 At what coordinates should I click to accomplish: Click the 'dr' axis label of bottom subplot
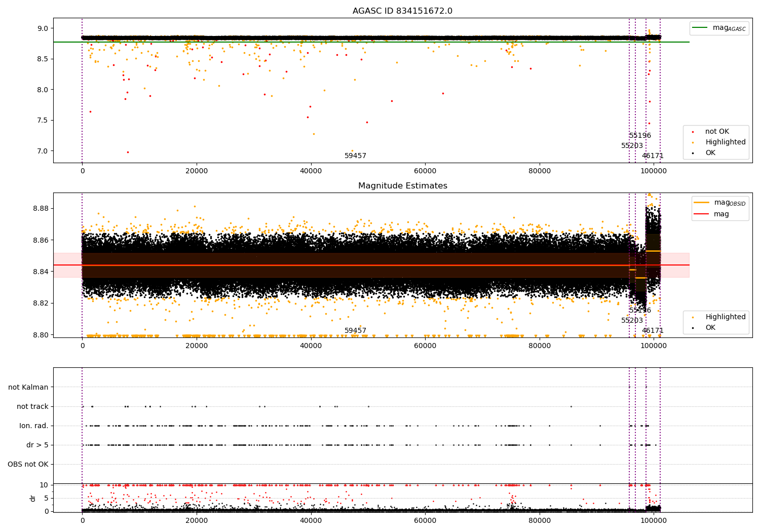pos(33,498)
